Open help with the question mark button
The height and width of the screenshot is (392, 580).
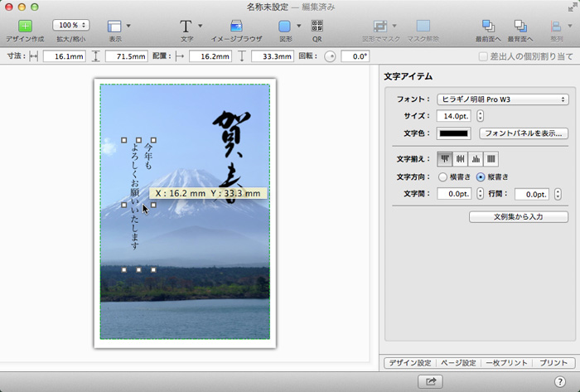(x=560, y=380)
